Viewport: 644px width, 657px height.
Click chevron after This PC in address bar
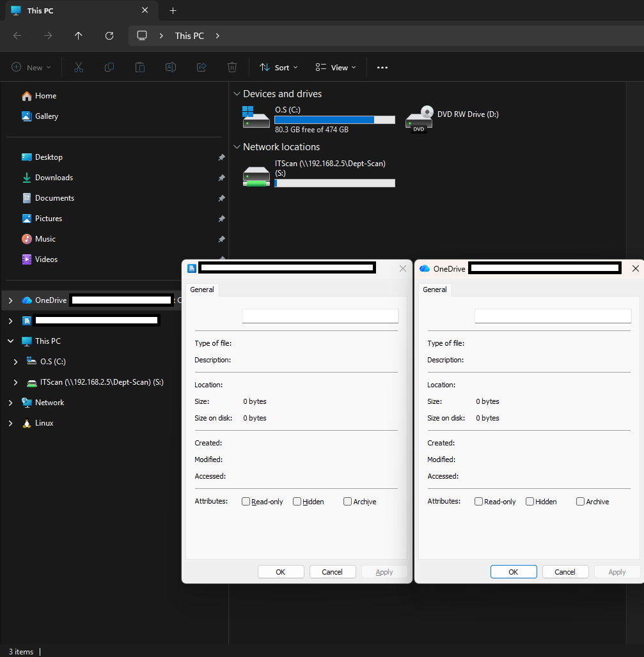coord(217,36)
